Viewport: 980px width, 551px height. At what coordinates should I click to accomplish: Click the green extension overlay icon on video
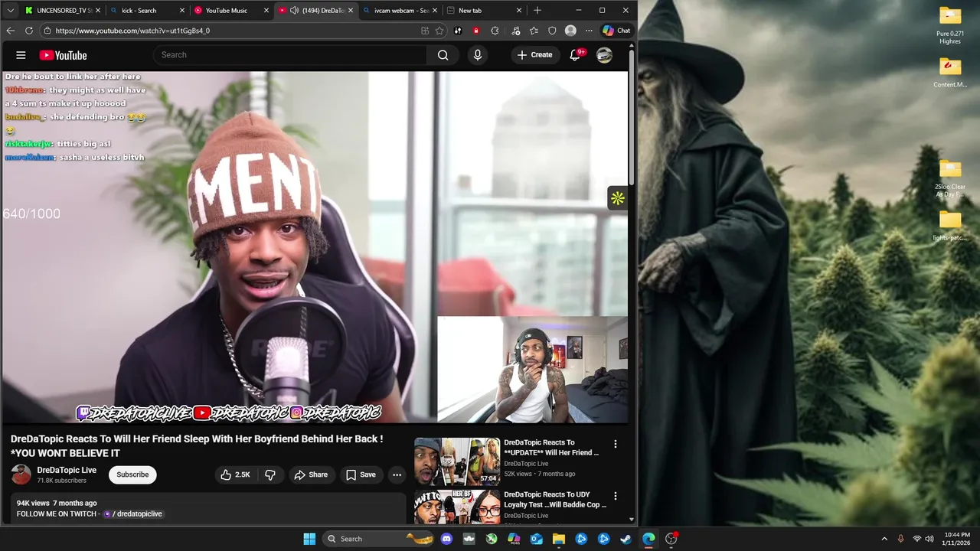pos(617,198)
